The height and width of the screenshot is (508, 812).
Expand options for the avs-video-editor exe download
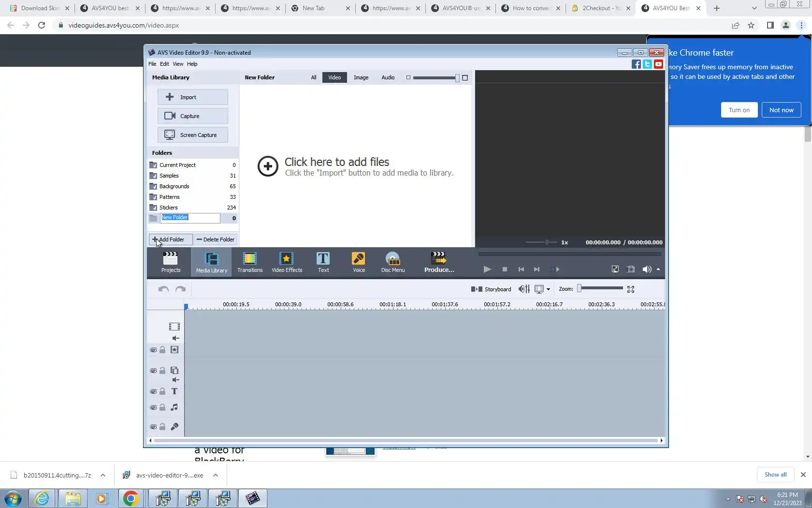coord(216,475)
